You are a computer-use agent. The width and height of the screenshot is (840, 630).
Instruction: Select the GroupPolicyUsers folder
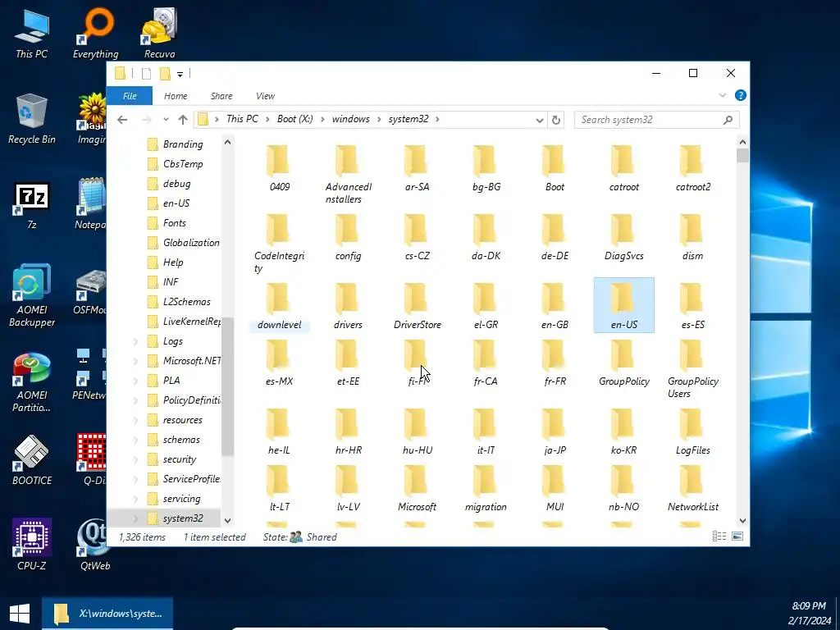[692, 368]
